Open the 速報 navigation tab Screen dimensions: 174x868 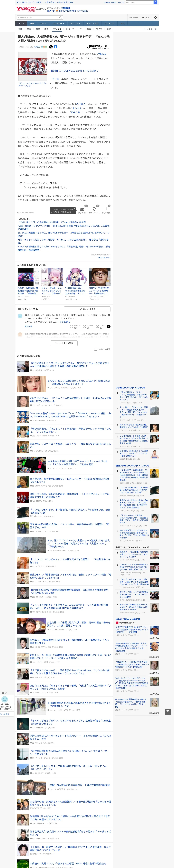pos(32,24)
